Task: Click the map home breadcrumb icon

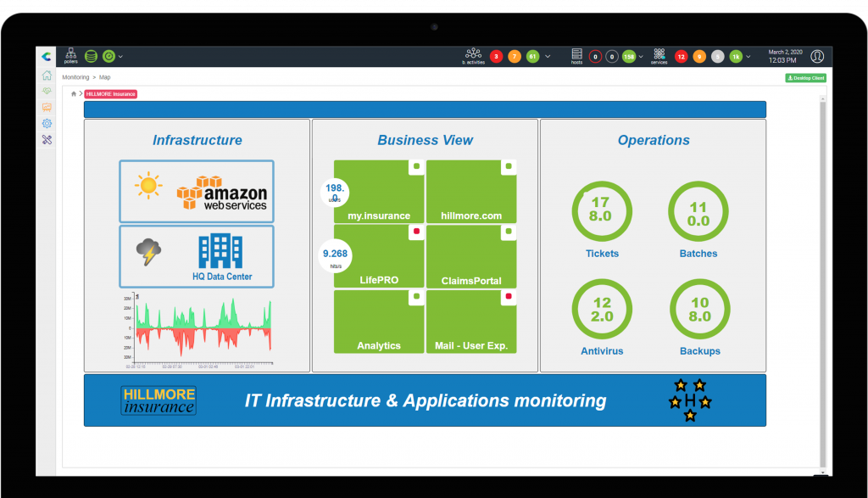Action: pos(74,94)
